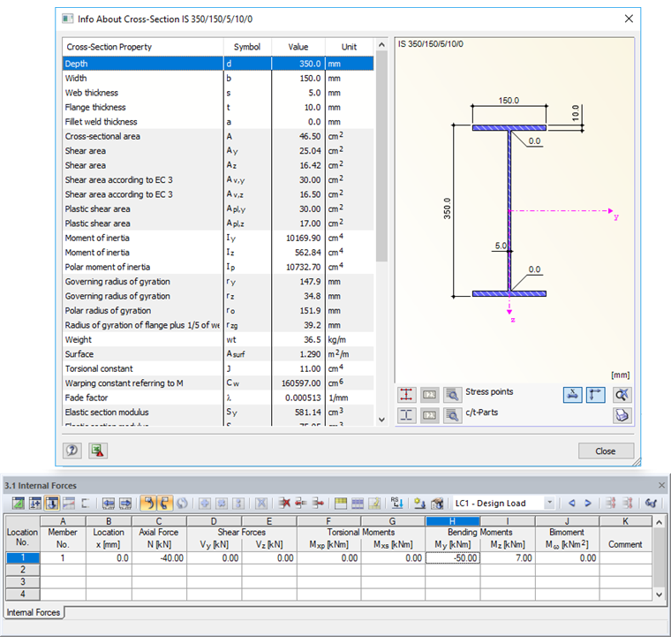Toggle dimensions display in graphic
The image size is (671, 644).
point(573,394)
